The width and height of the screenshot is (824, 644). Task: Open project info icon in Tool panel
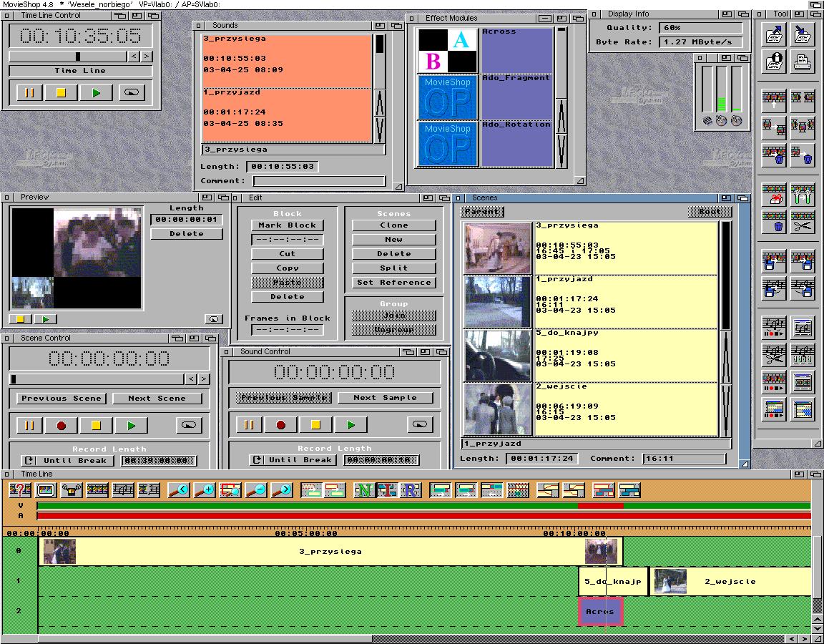pos(774,62)
